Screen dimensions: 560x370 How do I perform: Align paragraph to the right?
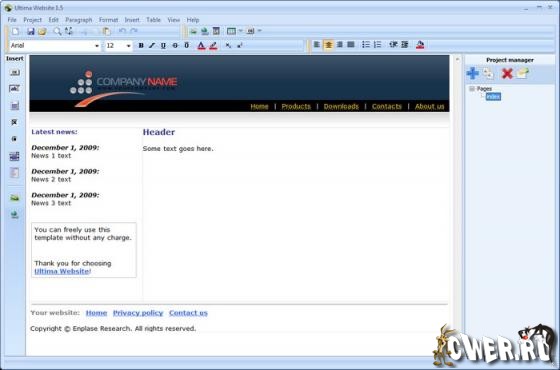pos(340,45)
